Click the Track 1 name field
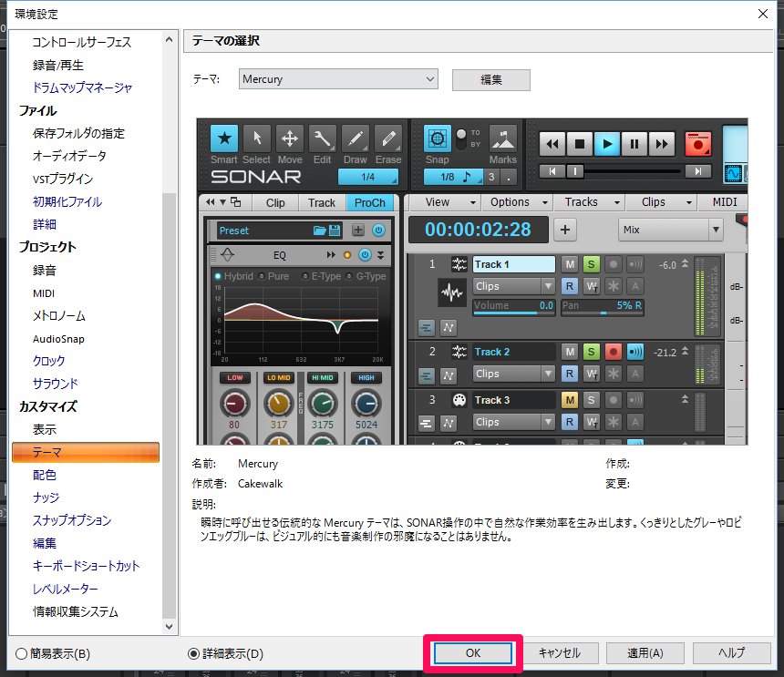 pos(514,264)
